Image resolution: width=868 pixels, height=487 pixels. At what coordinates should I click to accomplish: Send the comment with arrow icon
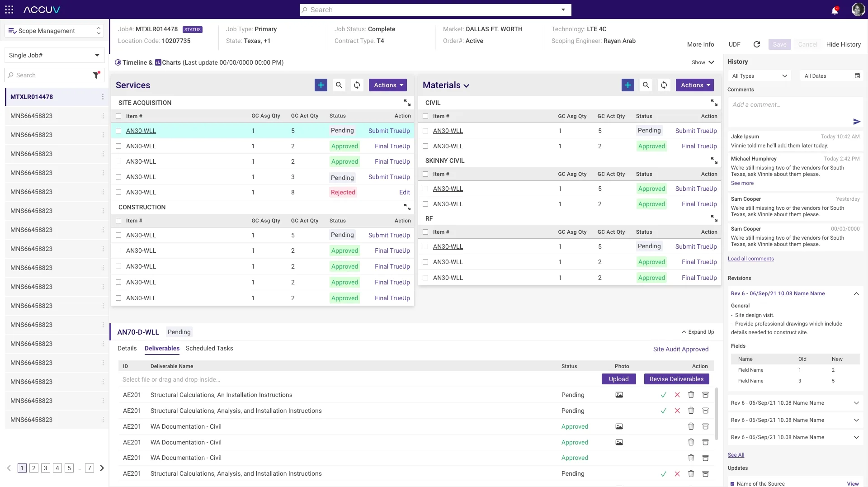(857, 122)
